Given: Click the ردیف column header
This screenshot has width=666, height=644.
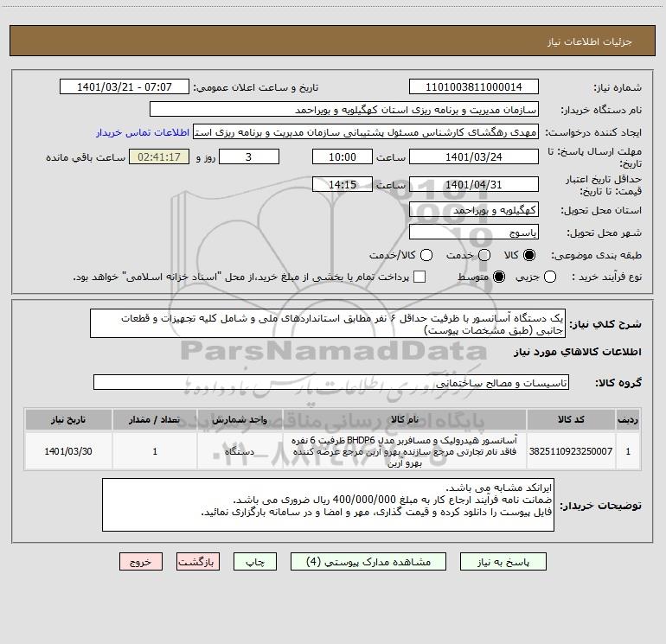Looking at the screenshot, I should click(x=628, y=419).
